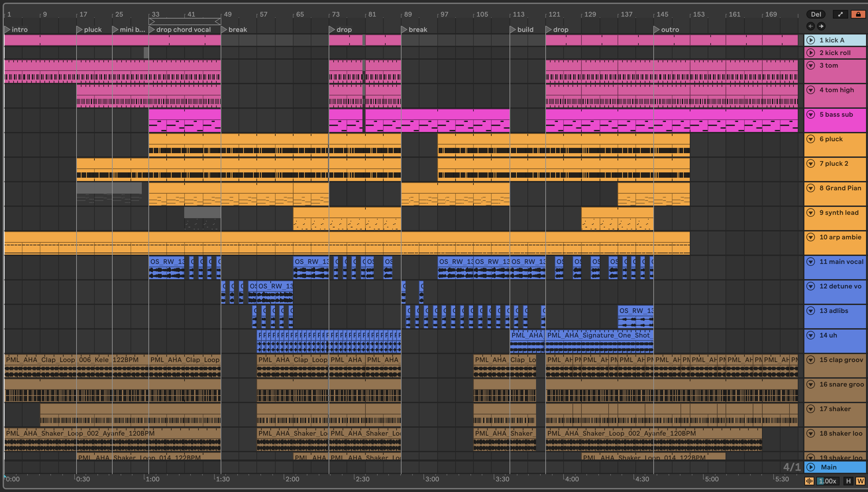
Task: Jump to next locator arrow
Action: (x=821, y=26)
